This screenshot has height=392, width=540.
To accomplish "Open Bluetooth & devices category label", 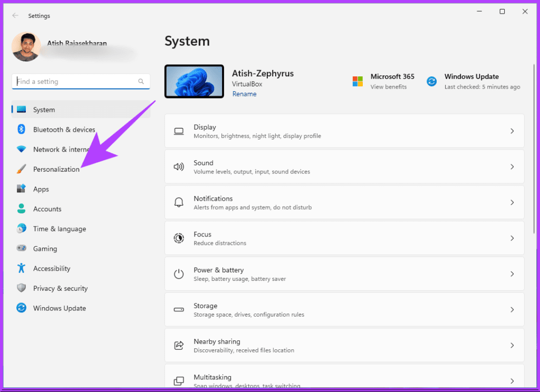I will [x=64, y=130].
